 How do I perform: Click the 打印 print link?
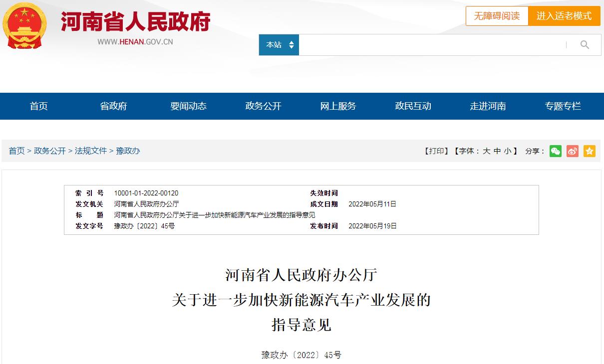436,151
